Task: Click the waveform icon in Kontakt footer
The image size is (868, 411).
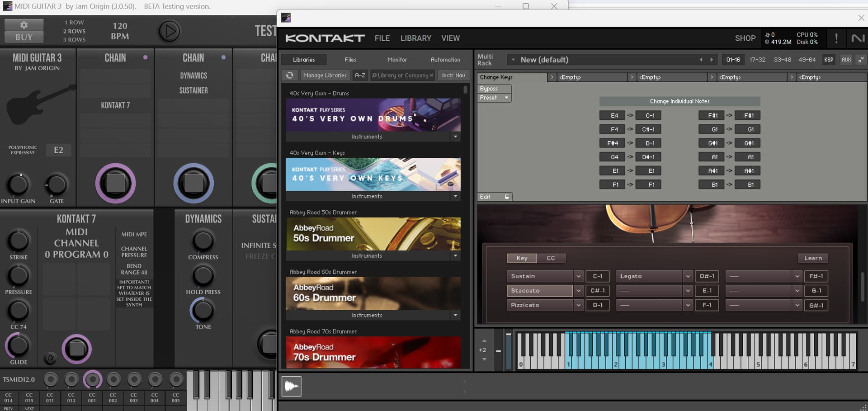Action: 292,386
